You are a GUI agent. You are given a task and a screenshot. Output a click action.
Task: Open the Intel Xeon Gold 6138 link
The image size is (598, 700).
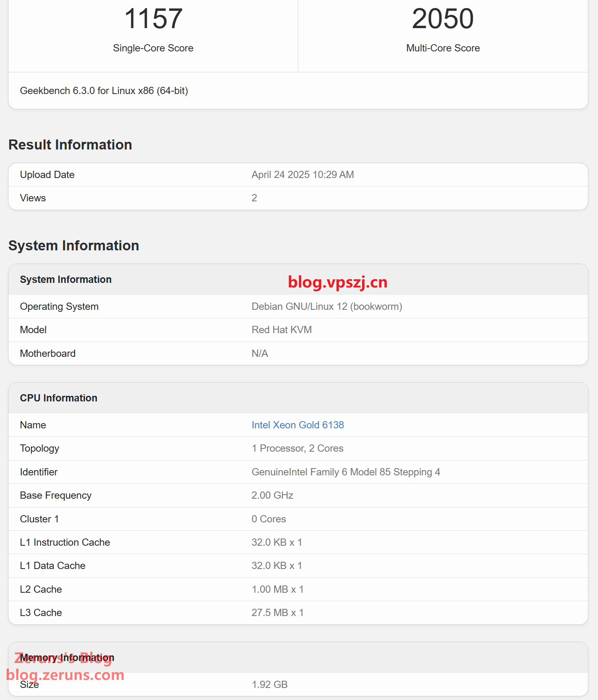[297, 425]
